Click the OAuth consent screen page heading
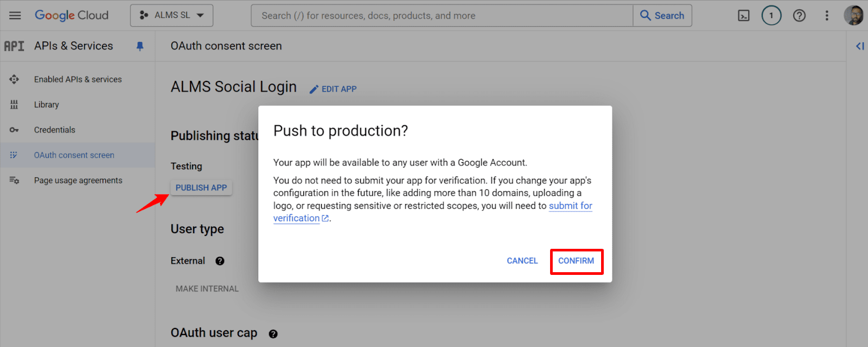 (226, 46)
